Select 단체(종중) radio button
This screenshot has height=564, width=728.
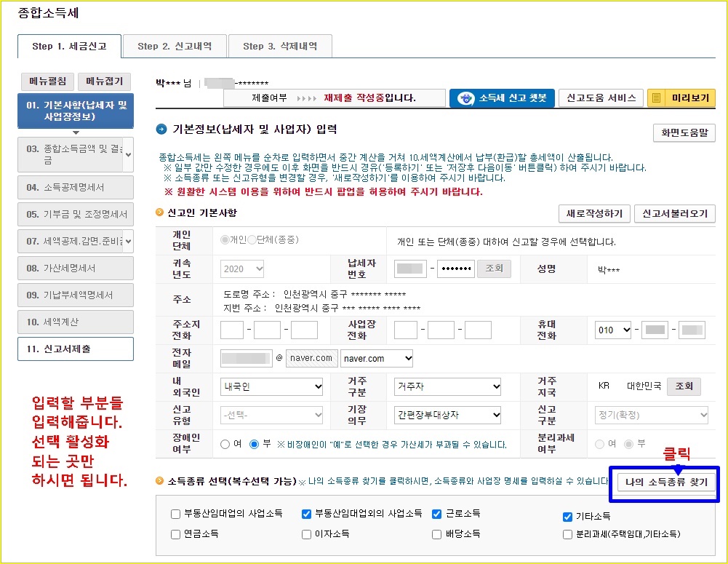click(252, 240)
